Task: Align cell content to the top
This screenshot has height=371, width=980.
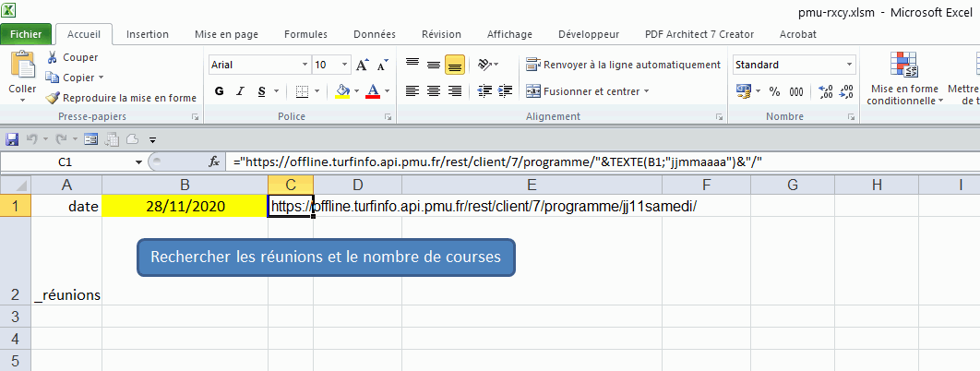Action: [412, 64]
